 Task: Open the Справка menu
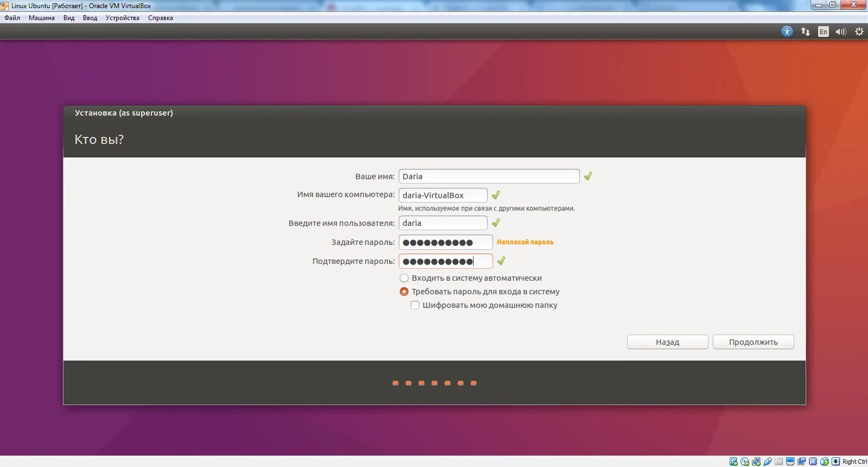161,18
